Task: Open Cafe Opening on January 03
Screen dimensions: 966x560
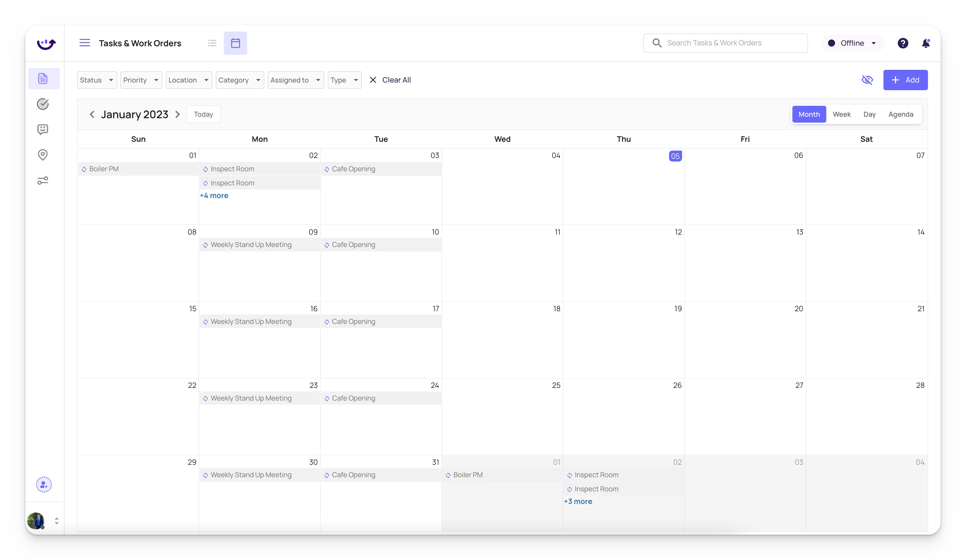Action: [x=381, y=169]
